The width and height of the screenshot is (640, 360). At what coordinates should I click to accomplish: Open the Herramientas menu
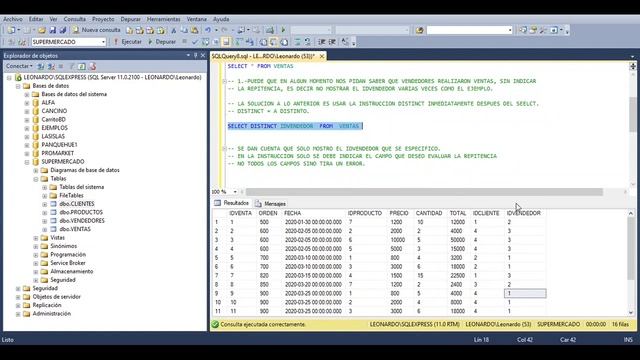point(163,19)
